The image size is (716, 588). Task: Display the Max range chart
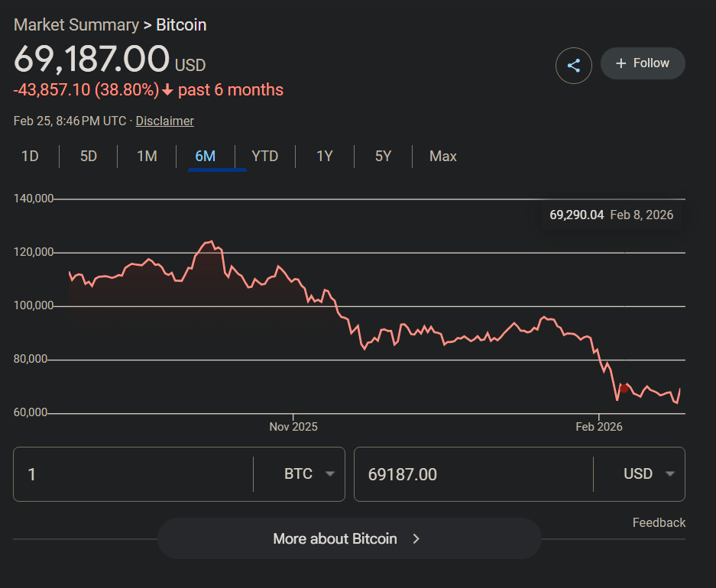pyautogui.click(x=443, y=157)
